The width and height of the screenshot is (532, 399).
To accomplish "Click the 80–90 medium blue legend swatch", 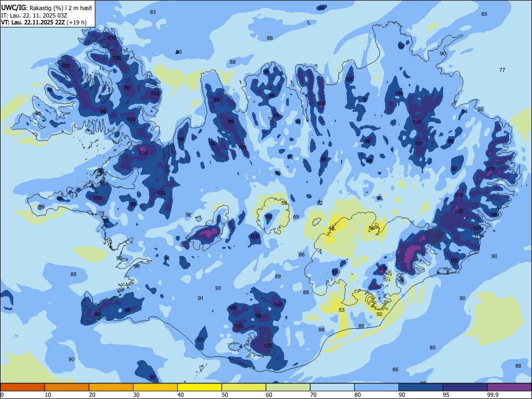I will (377, 387).
